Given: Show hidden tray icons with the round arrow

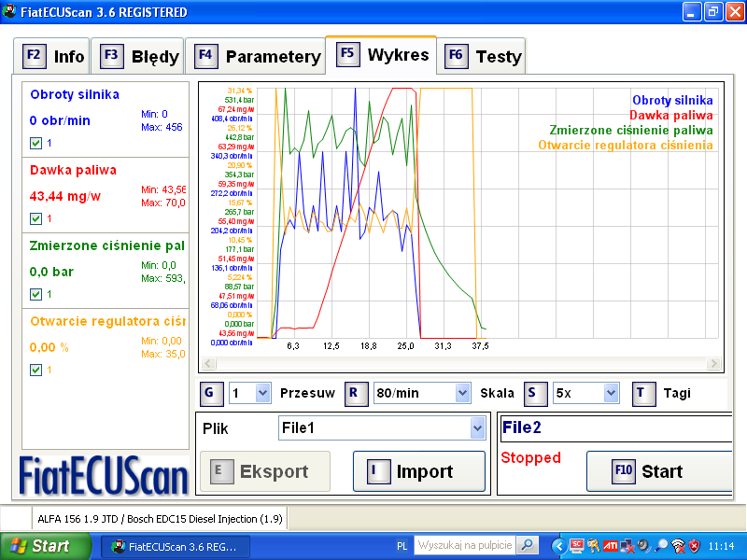Looking at the screenshot, I should tap(559, 546).
